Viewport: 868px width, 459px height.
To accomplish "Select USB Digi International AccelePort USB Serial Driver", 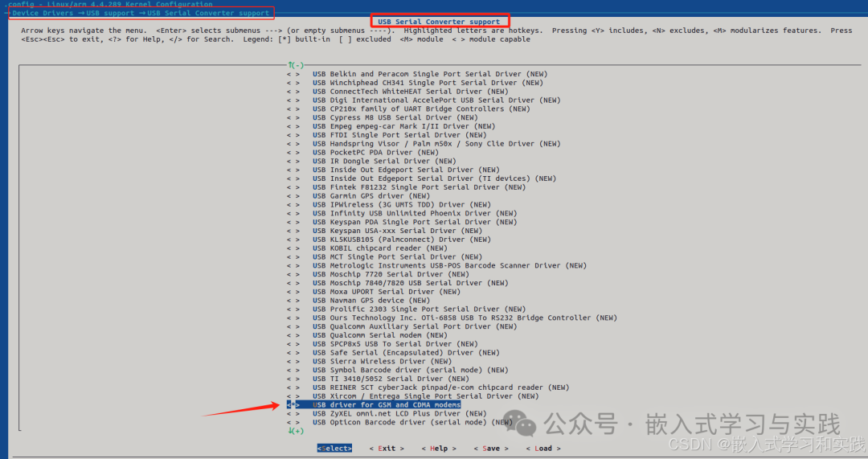I will click(x=424, y=100).
